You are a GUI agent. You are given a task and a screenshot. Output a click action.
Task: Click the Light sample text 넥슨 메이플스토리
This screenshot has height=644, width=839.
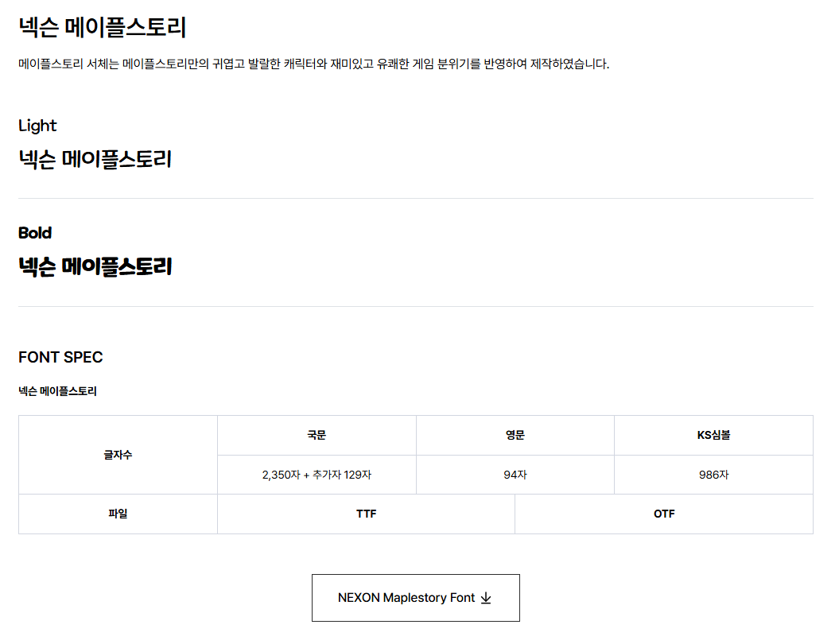(x=95, y=159)
